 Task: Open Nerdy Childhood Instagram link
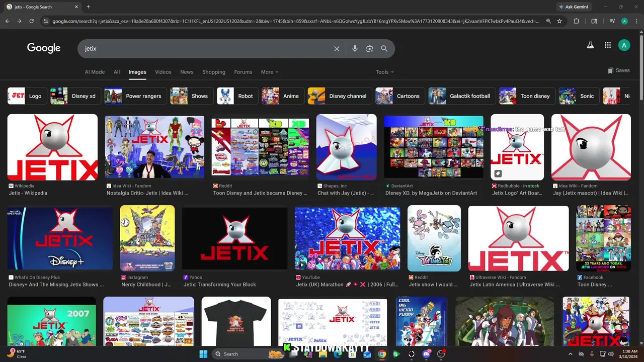(146, 285)
